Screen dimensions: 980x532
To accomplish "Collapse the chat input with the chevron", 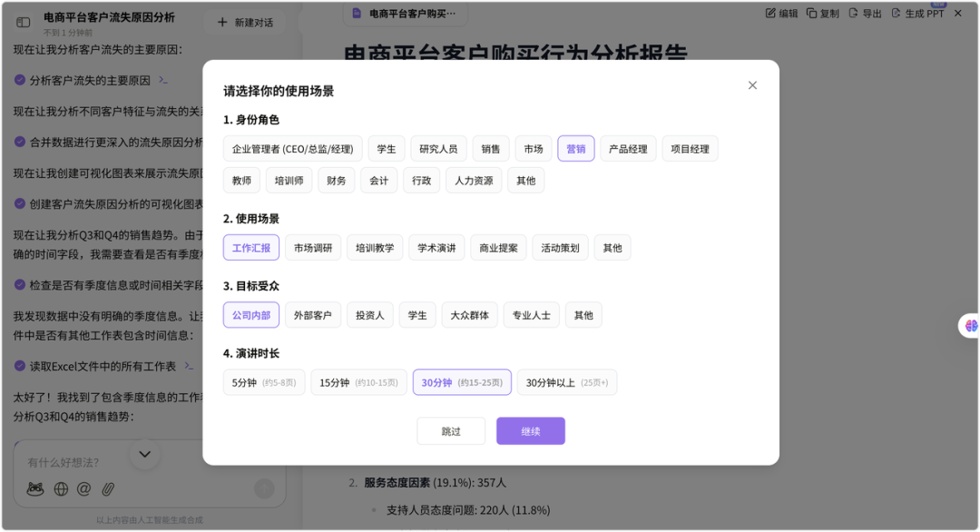I will click(x=144, y=454).
